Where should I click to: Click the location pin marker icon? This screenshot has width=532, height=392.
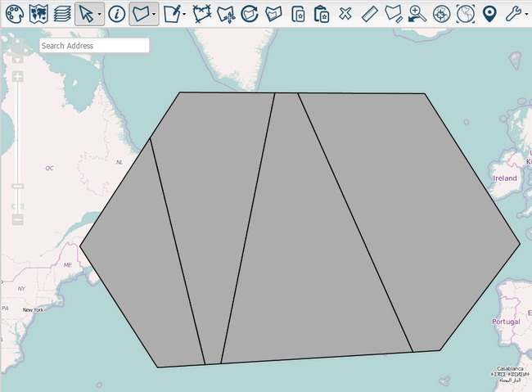click(x=489, y=13)
